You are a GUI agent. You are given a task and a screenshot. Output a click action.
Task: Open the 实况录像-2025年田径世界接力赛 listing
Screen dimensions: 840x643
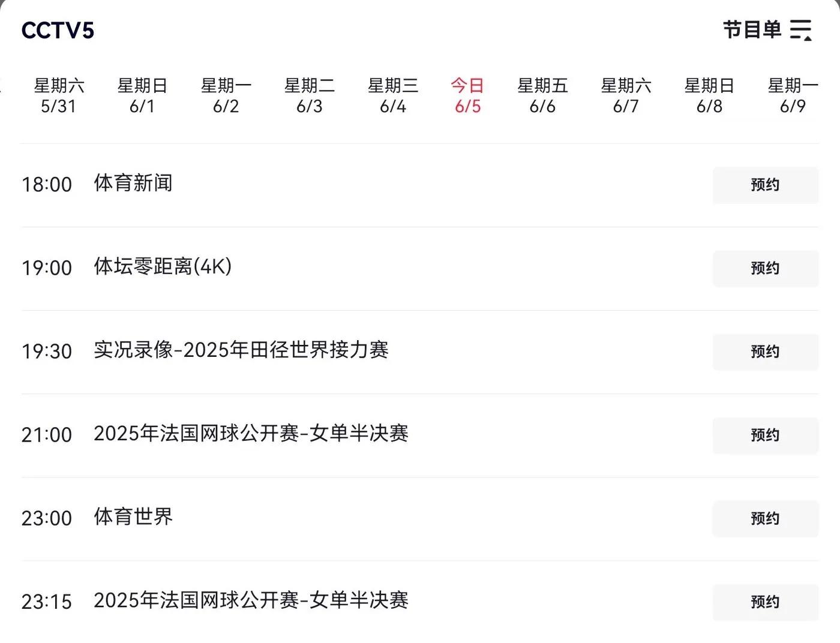click(x=241, y=350)
